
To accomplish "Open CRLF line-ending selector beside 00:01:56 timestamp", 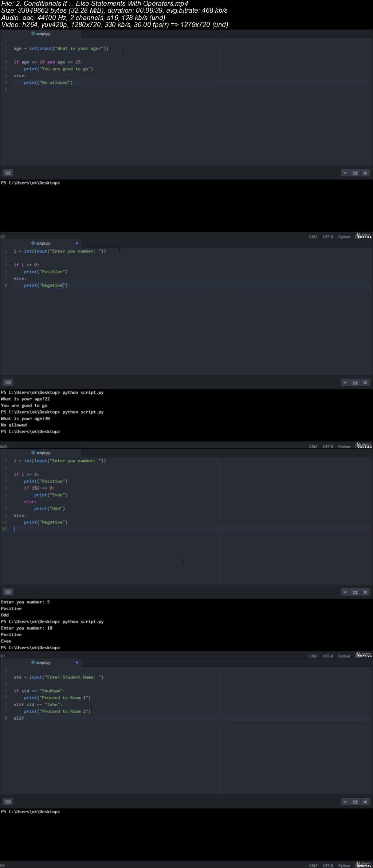I will (313, 237).
